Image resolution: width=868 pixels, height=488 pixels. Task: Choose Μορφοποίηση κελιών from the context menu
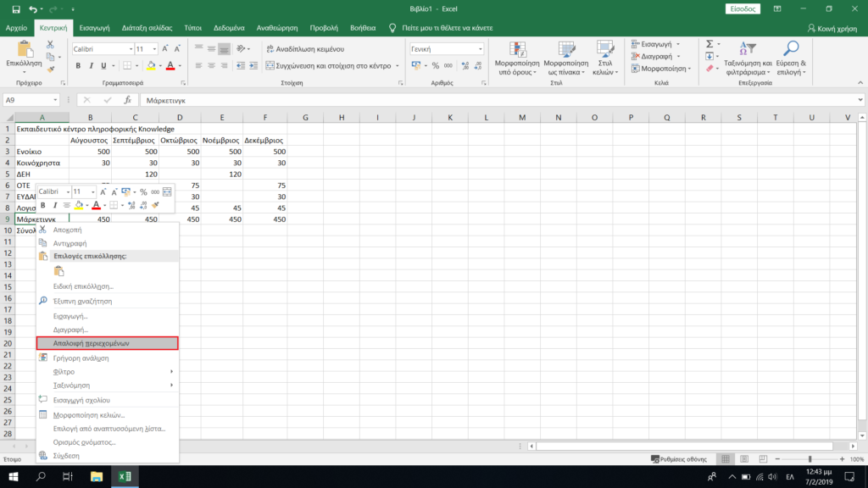click(x=108, y=415)
